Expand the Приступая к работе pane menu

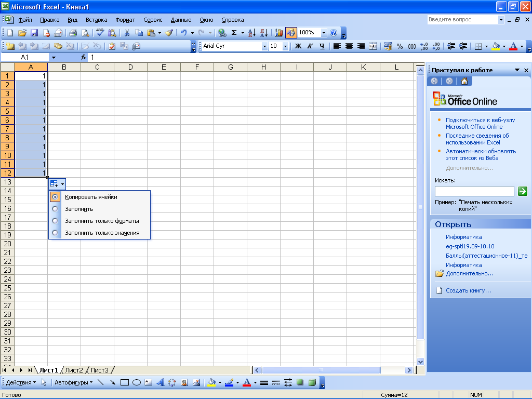[517, 70]
